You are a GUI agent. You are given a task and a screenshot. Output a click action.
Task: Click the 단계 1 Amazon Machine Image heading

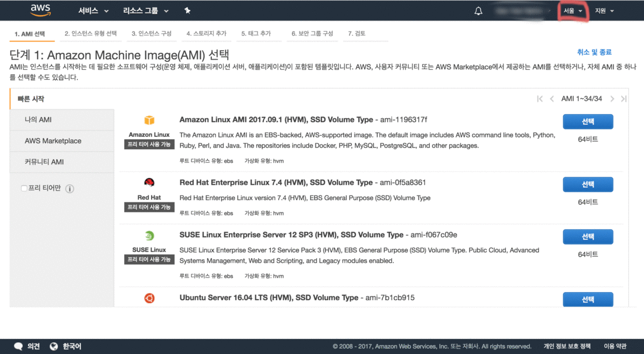pos(119,55)
